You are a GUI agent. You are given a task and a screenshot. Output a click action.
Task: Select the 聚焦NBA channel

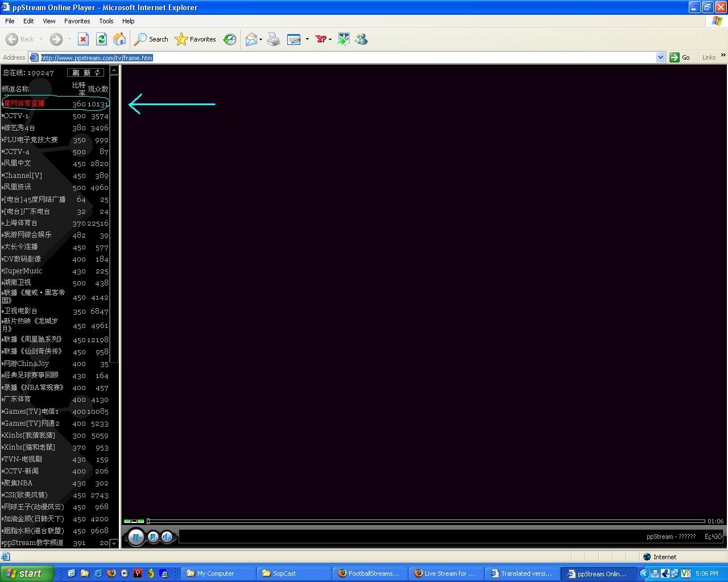(18, 483)
